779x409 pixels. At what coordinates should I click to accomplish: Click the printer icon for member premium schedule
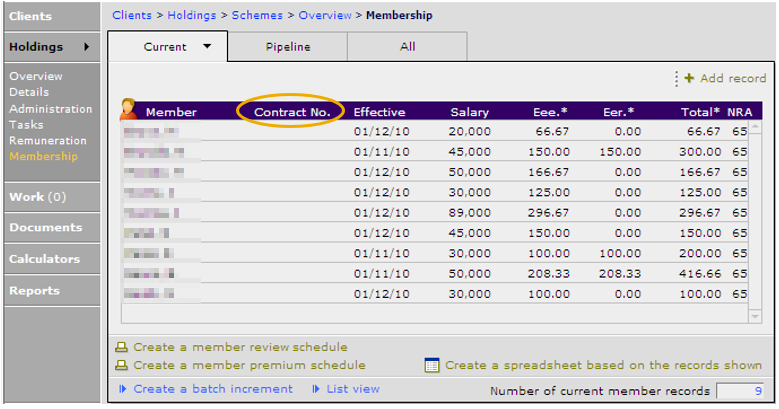pyautogui.click(x=121, y=365)
